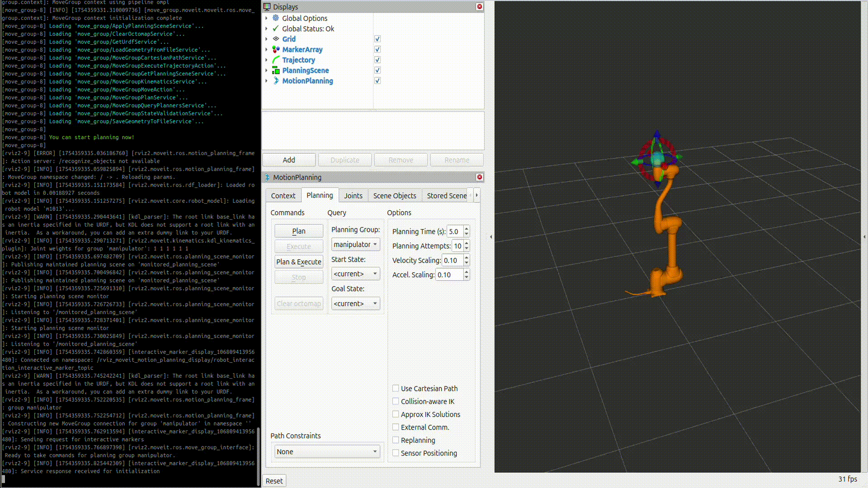Click the Global Status checkmark icon

click(276, 28)
